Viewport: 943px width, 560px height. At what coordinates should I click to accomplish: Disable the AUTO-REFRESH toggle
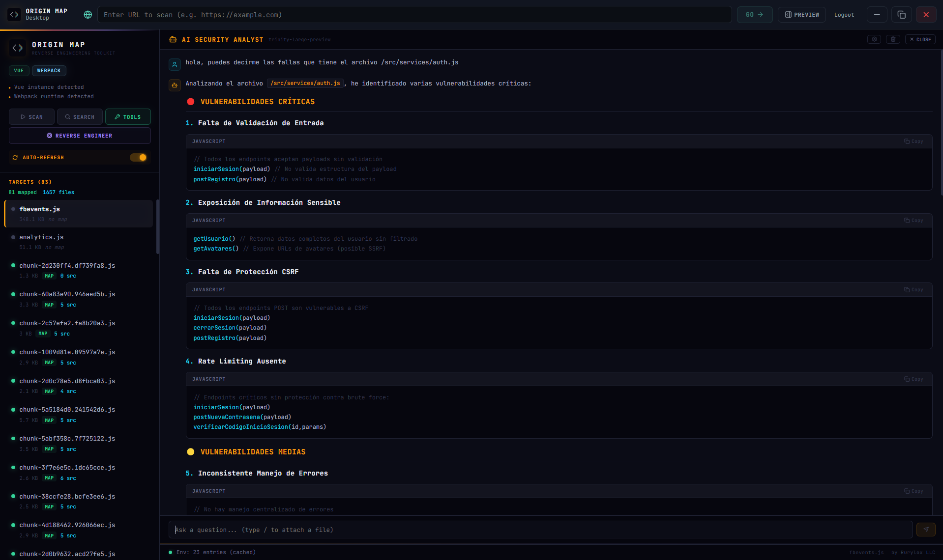pyautogui.click(x=138, y=157)
